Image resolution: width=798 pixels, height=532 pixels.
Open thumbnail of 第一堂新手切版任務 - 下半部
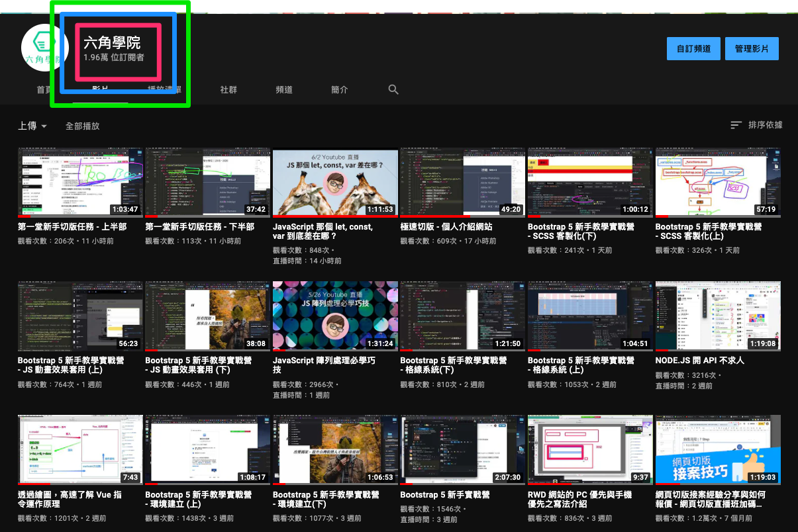[207, 183]
